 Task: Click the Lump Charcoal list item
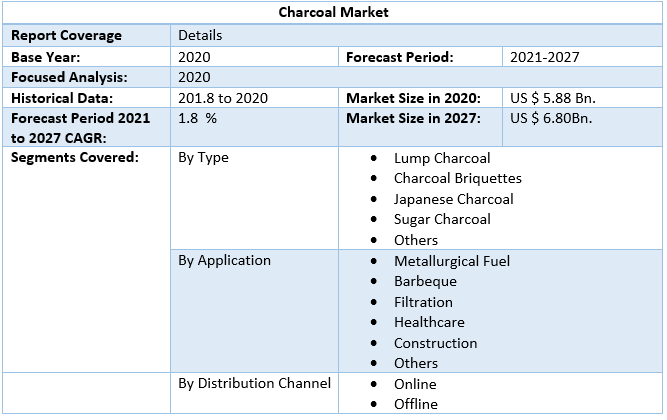[441, 158]
